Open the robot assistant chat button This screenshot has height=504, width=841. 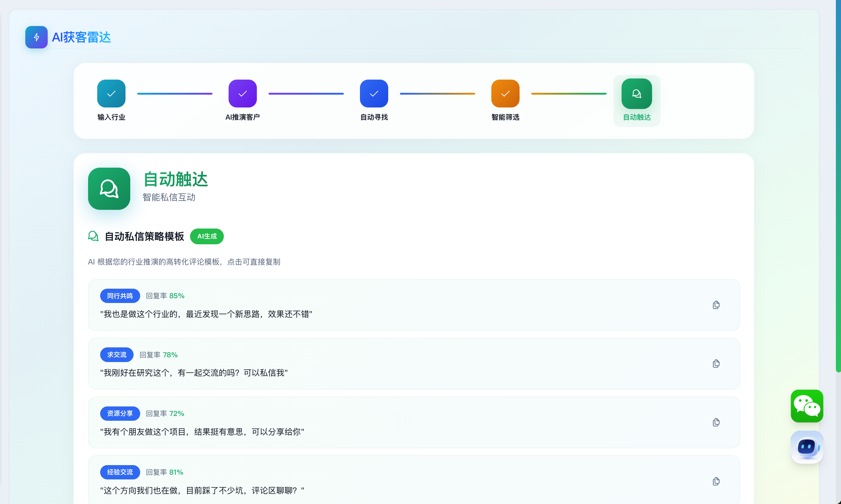coord(807,447)
